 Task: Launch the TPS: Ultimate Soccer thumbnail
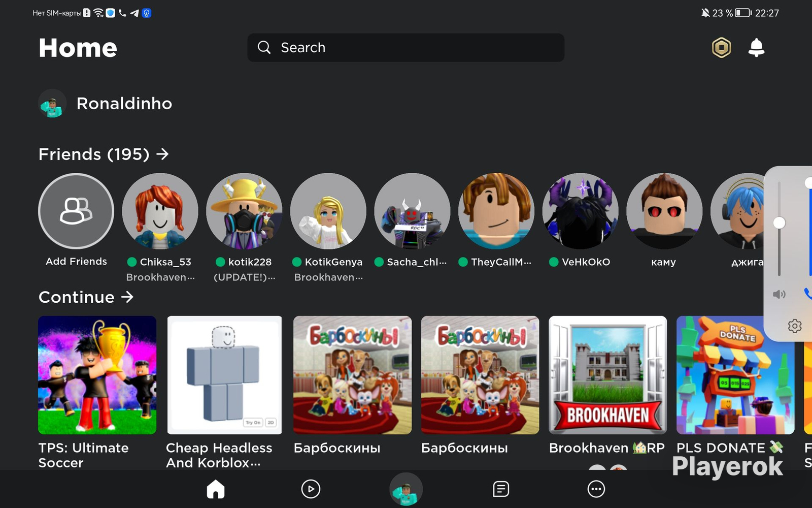pyautogui.click(x=97, y=375)
